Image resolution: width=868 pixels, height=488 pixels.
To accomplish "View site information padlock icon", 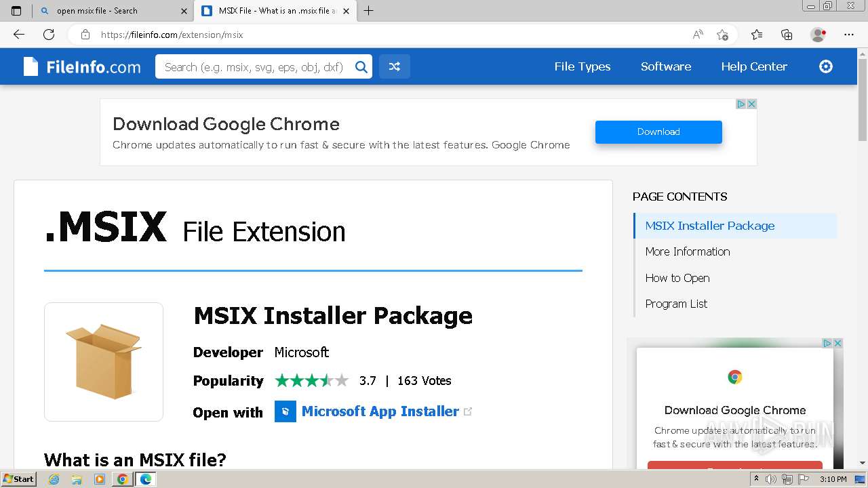I will pyautogui.click(x=85, y=35).
